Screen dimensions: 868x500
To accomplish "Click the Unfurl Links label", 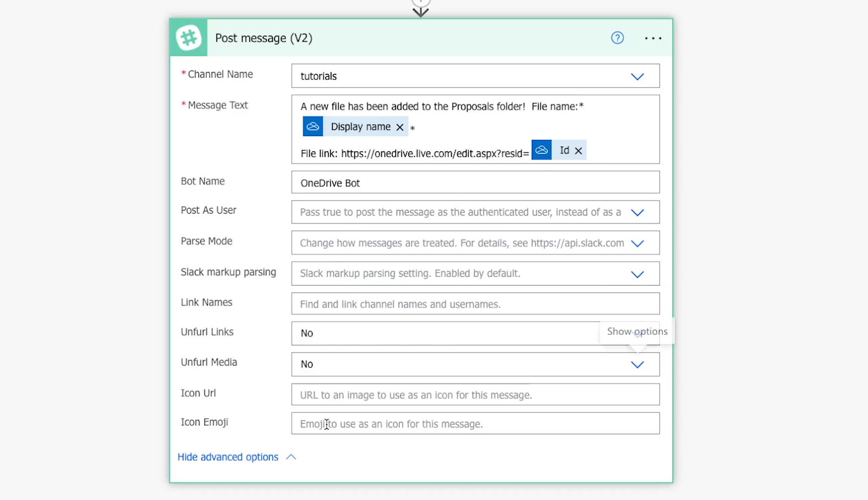I will point(207,332).
